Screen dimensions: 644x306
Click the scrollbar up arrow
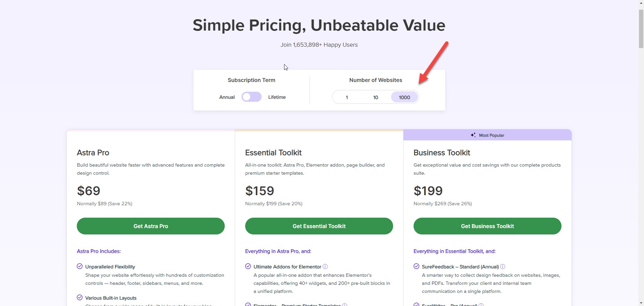tap(641, 3)
